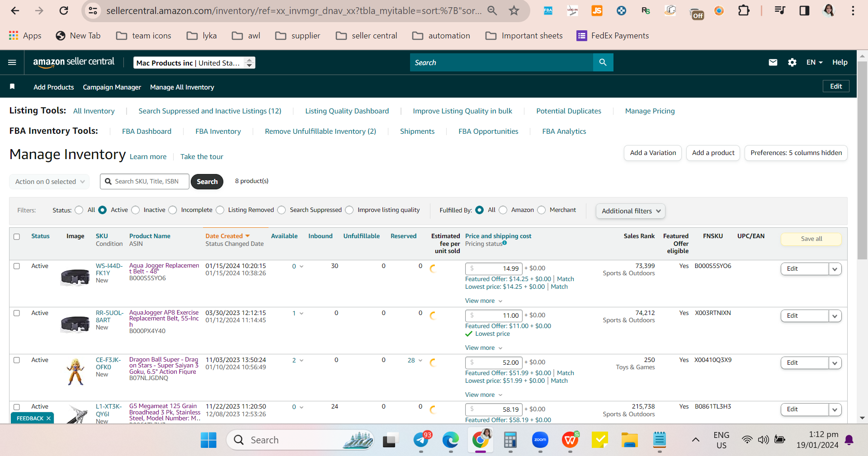Bookmark page with the star icon
The width and height of the screenshot is (868, 456).
pyautogui.click(x=514, y=10)
